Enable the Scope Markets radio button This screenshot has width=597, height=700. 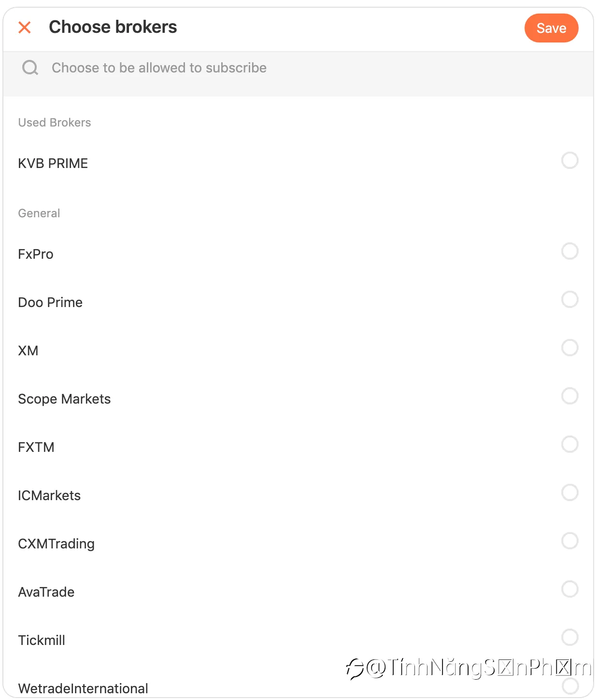coord(570,396)
